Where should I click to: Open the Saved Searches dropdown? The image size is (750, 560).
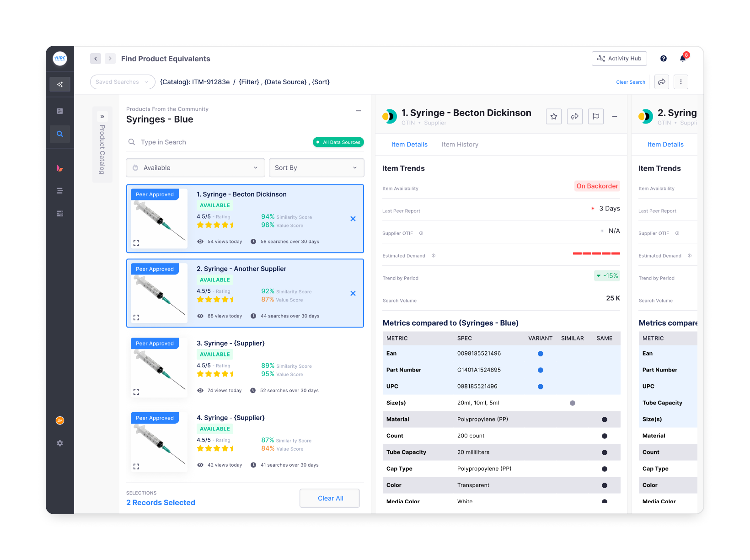pos(123,82)
